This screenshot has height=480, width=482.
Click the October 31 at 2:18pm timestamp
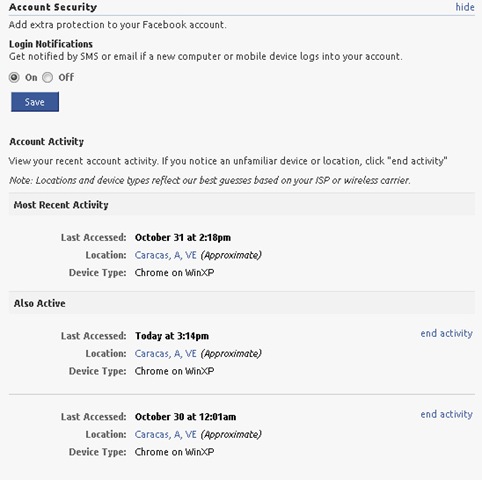click(183, 238)
